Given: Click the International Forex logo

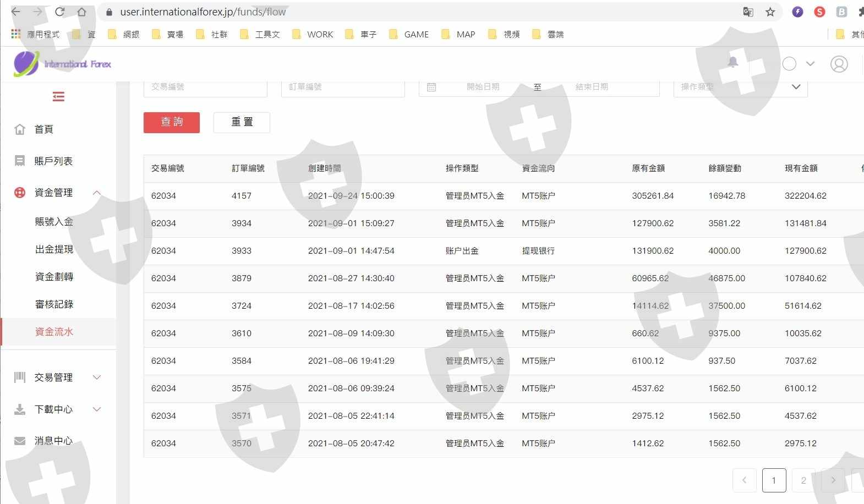Looking at the screenshot, I should tap(62, 64).
